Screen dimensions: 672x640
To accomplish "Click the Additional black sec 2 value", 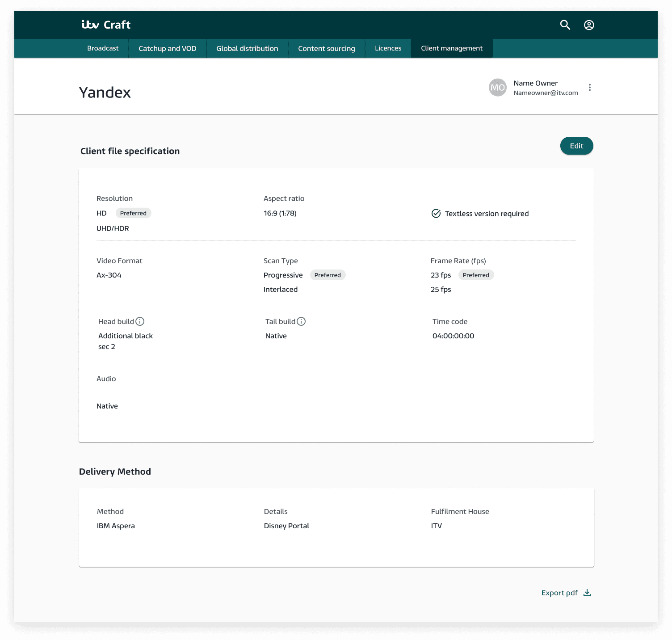I will click(x=126, y=341).
